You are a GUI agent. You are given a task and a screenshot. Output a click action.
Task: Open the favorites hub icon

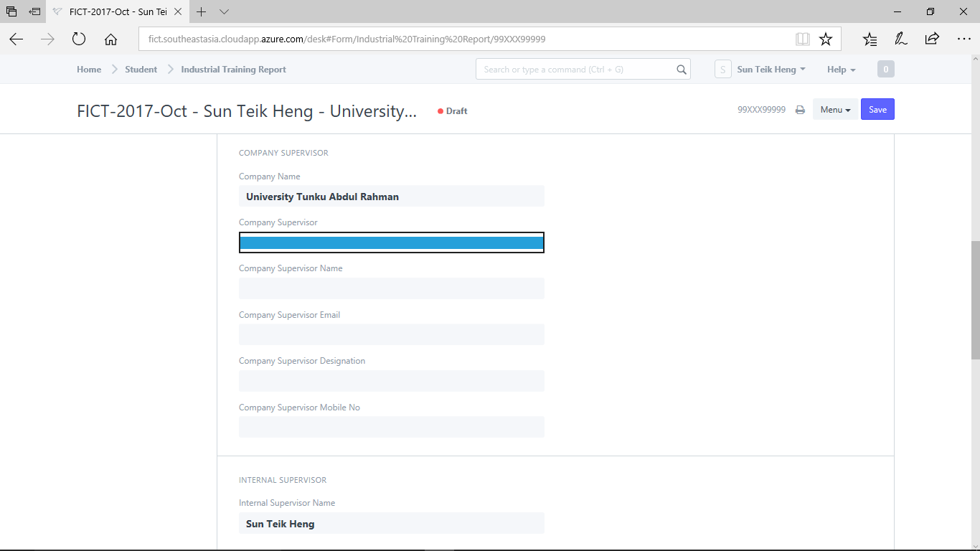tap(870, 39)
